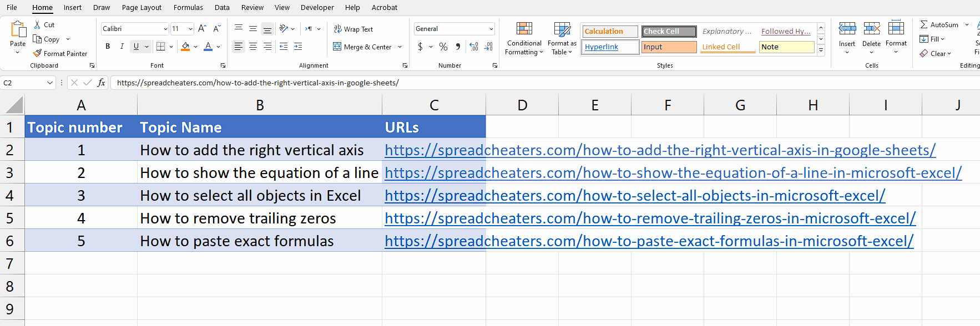Toggle Italic formatting

[122, 47]
